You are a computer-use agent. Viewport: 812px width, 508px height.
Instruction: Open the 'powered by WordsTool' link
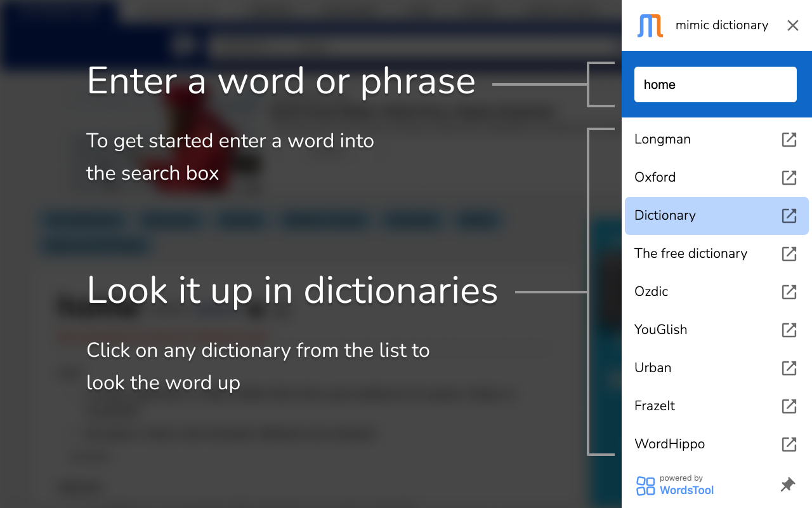point(688,485)
